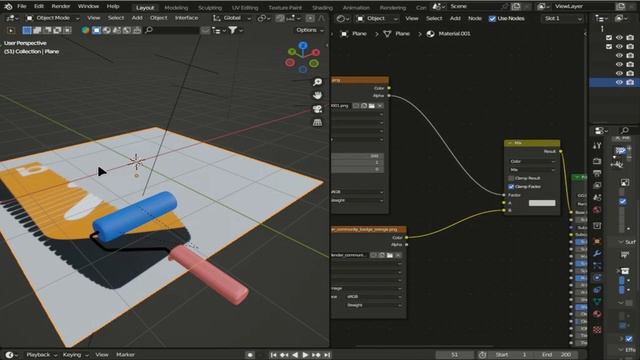This screenshot has height=360, width=640.
Task: Open the Object Data properties tab
Action: click(x=597, y=302)
